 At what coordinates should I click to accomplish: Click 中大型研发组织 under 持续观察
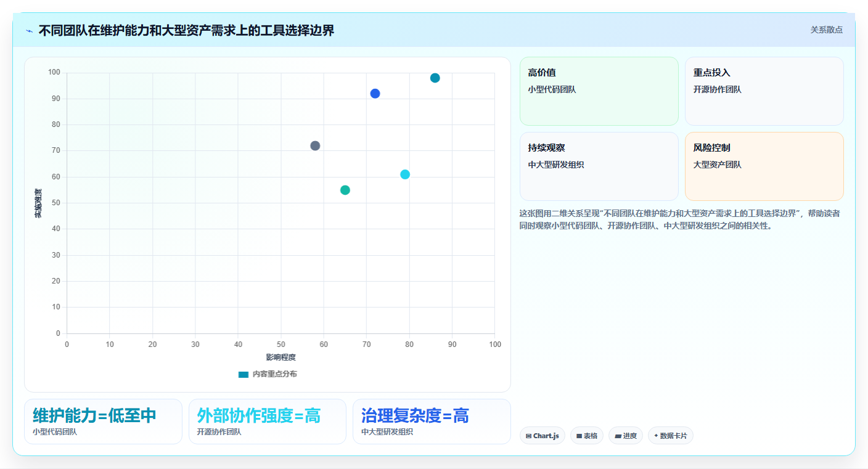point(556,165)
